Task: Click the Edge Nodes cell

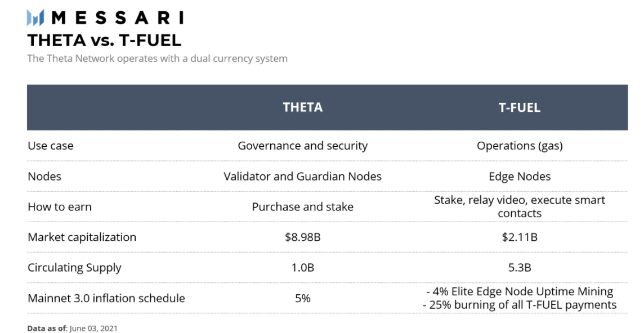Action: (x=520, y=177)
